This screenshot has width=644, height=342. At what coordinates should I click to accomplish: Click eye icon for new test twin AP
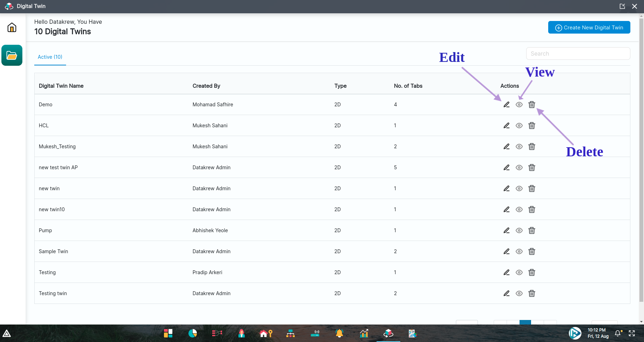tap(519, 168)
